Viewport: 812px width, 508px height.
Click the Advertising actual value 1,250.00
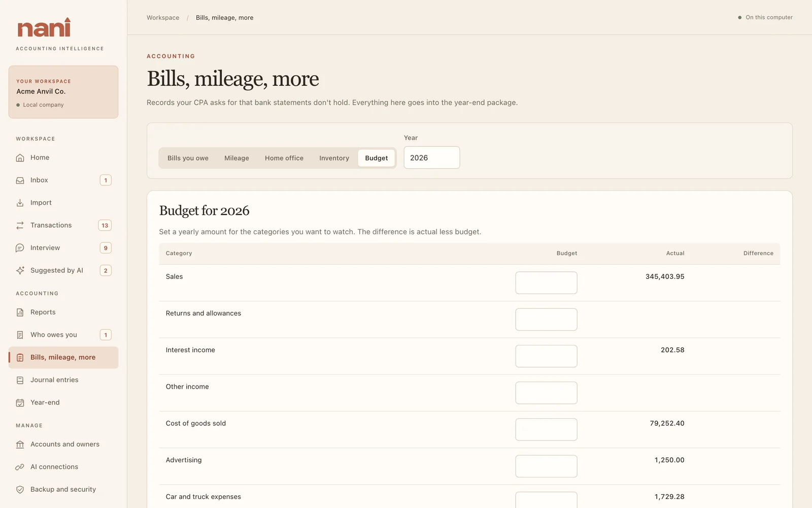coord(669,460)
